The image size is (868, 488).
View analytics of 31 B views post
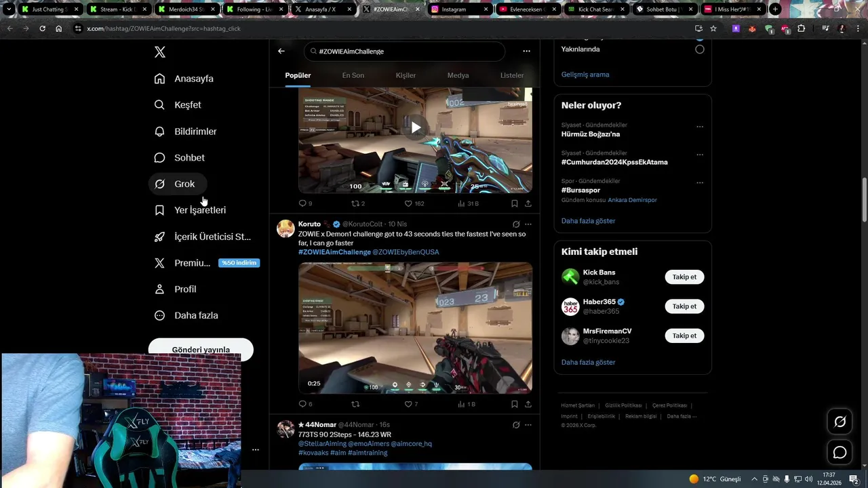click(x=468, y=203)
